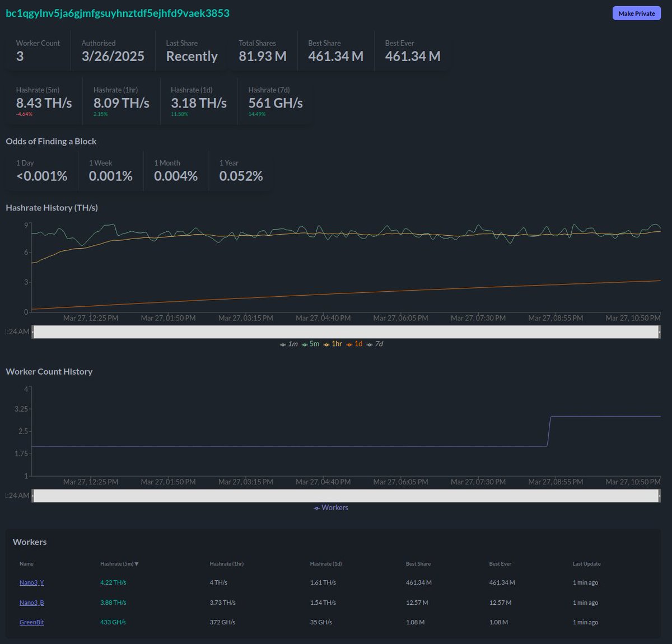Click the Make Private button
Image resolution: width=672 pixels, height=644 pixels.
[x=637, y=13]
